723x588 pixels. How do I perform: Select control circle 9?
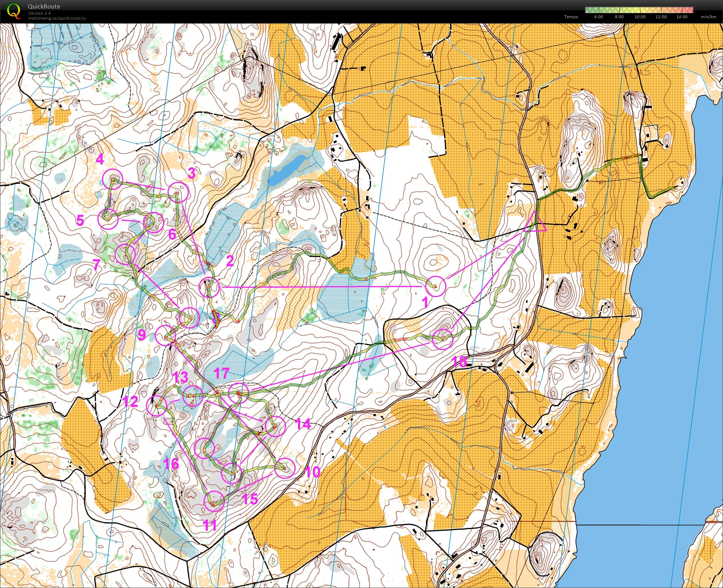166,335
